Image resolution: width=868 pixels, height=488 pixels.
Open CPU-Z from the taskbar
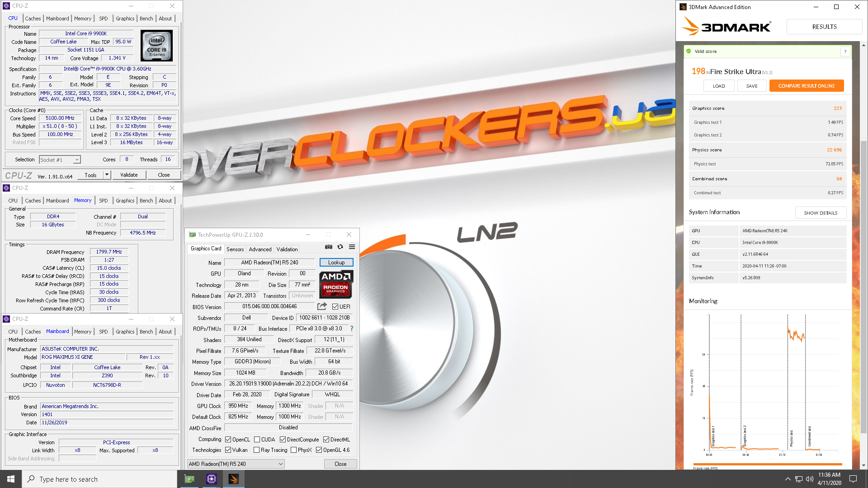(x=211, y=479)
